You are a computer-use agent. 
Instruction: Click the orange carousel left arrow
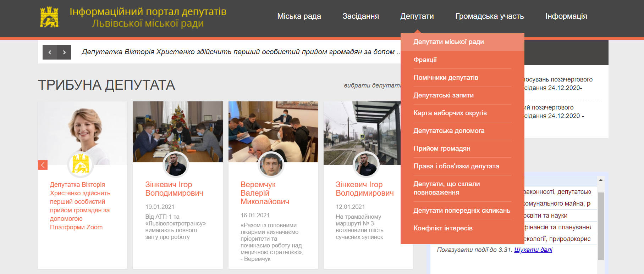(x=43, y=165)
